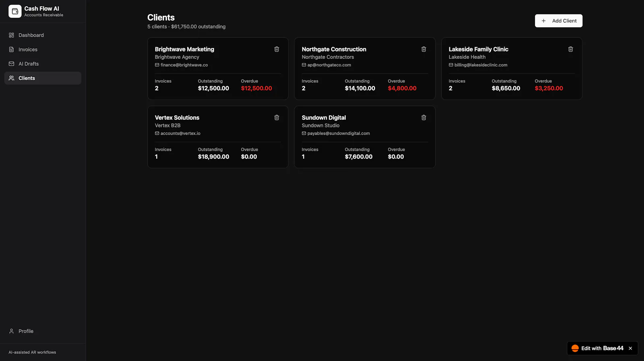The height and width of the screenshot is (361, 644).
Task: Click Northgate's $4,800.00 overdue amount
Action: tap(402, 88)
